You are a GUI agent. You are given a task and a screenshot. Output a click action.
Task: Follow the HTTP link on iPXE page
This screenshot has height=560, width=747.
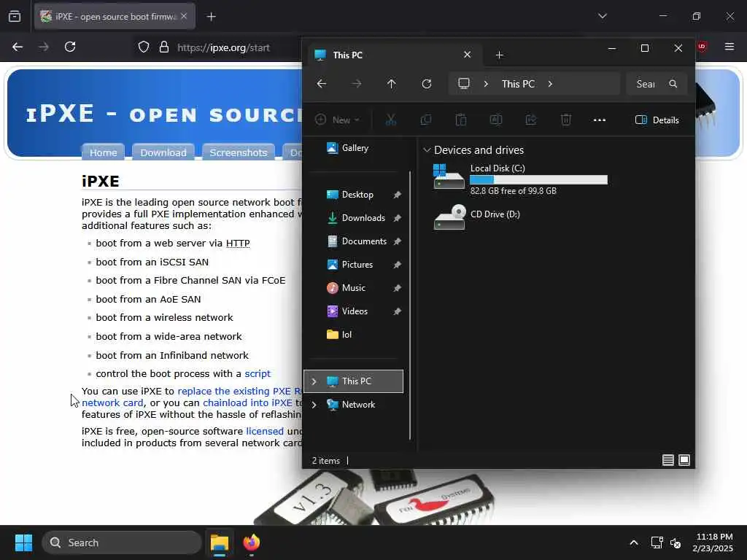[x=238, y=244]
